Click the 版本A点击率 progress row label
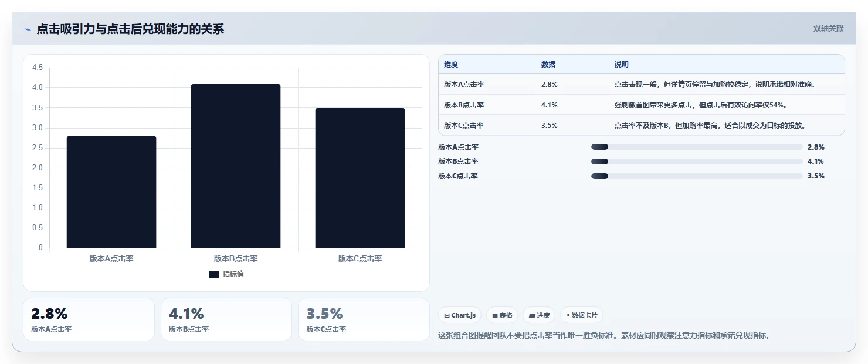The height and width of the screenshot is (364, 868). tap(459, 147)
